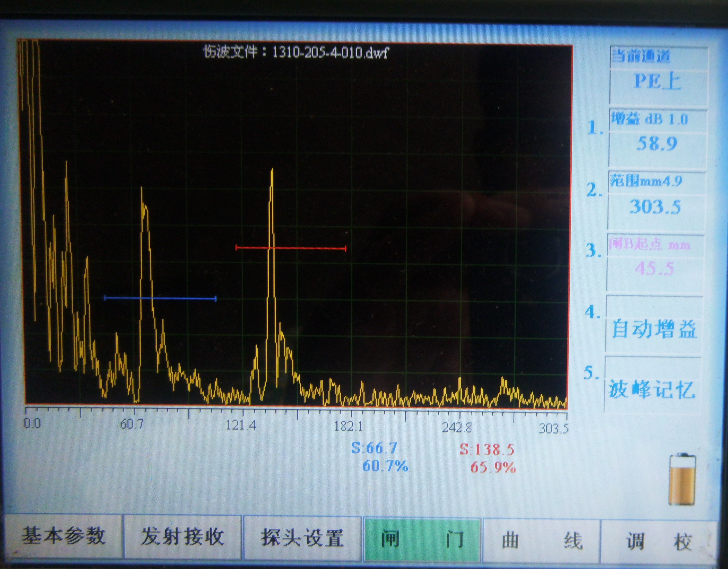
Task: Click the 范围mm 4.9 step label
Action: pyautogui.click(x=646, y=181)
